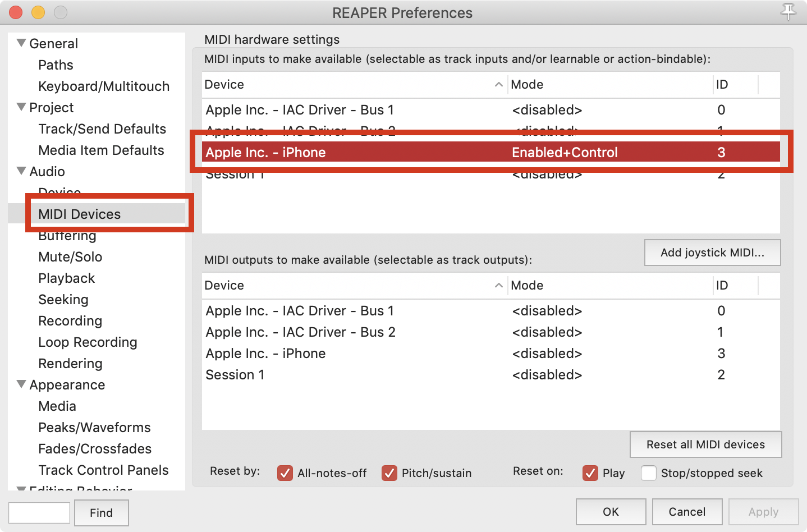The height and width of the screenshot is (532, 807).
Task: Select output row Apple Inc. - IAC Driver - Bus 1
Action: [491, 311]
